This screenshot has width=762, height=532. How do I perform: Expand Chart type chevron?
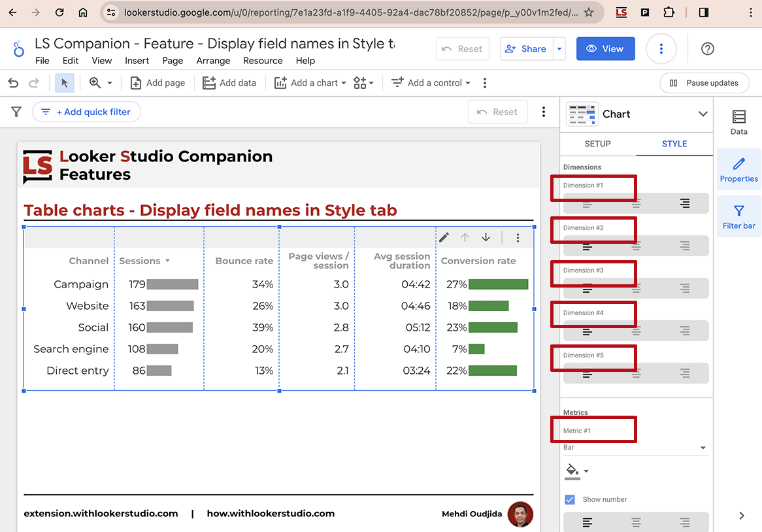coord(703,114)
